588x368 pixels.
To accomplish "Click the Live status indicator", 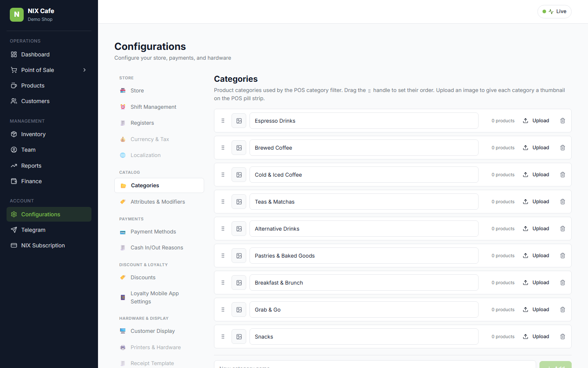I will tap(555, 11).
